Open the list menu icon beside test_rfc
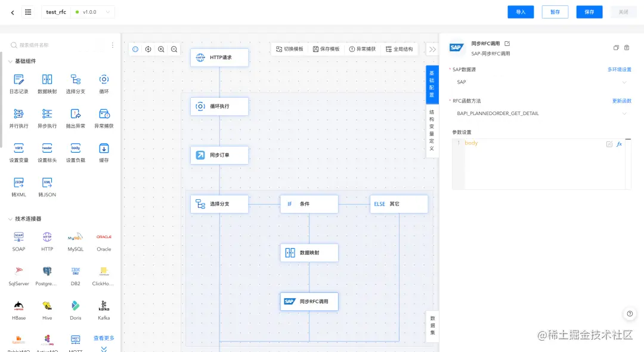 28,12
